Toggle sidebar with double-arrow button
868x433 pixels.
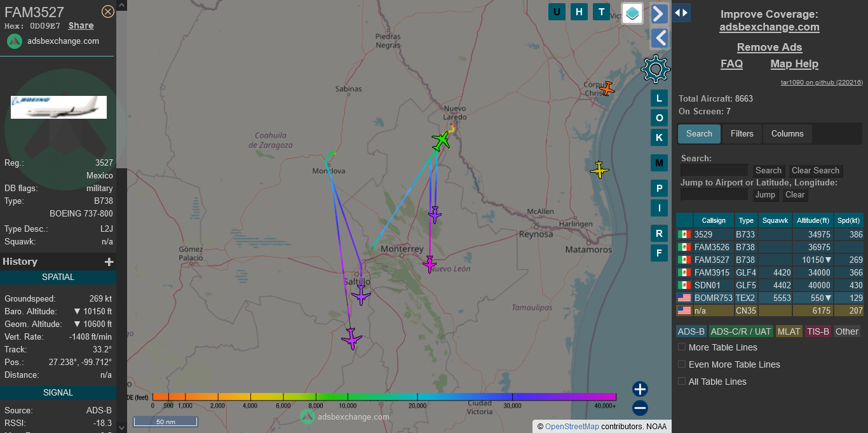coord(681,13)
